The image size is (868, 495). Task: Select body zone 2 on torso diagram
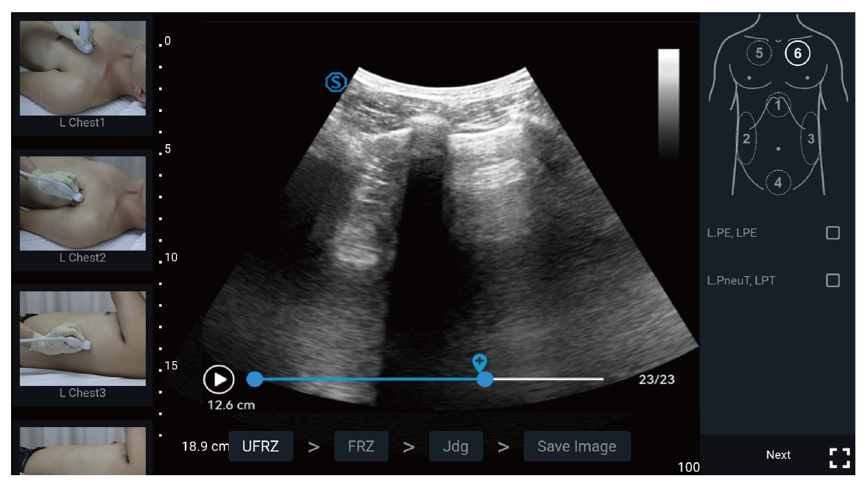[x=746, y=138]
